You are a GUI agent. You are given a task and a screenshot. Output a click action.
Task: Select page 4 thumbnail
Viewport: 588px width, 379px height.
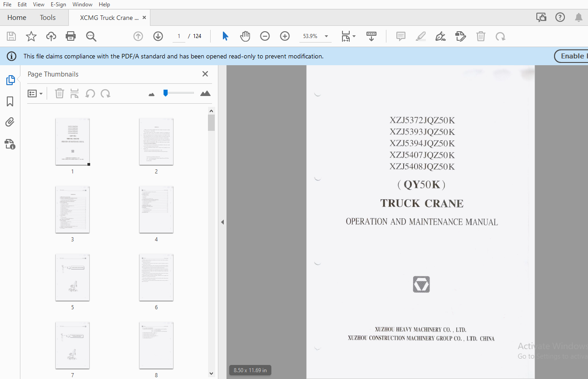pos(156,210)
